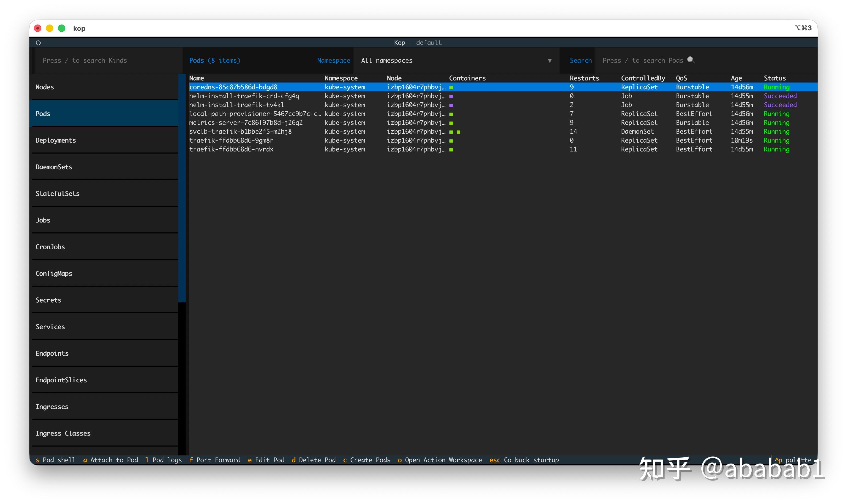Select Deployments in the Kinds sidebar
The height and width of the screenshot is (504, 847).
[x=105, y=140]
